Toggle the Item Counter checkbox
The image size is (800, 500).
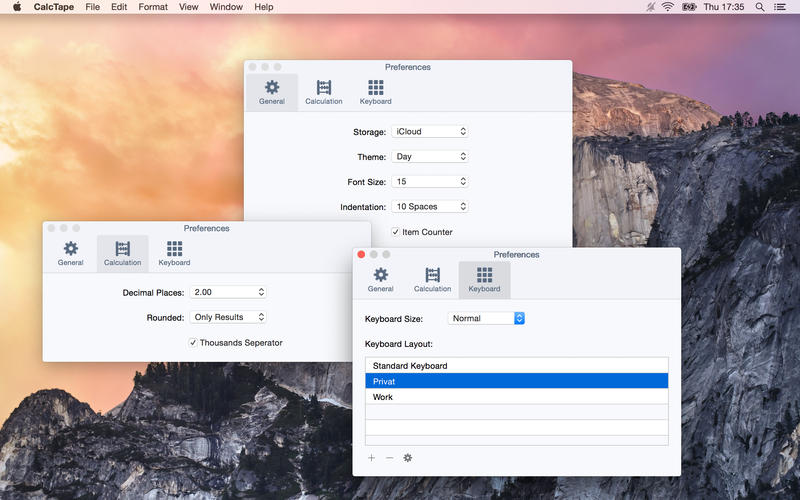click(x=396, y=232)
